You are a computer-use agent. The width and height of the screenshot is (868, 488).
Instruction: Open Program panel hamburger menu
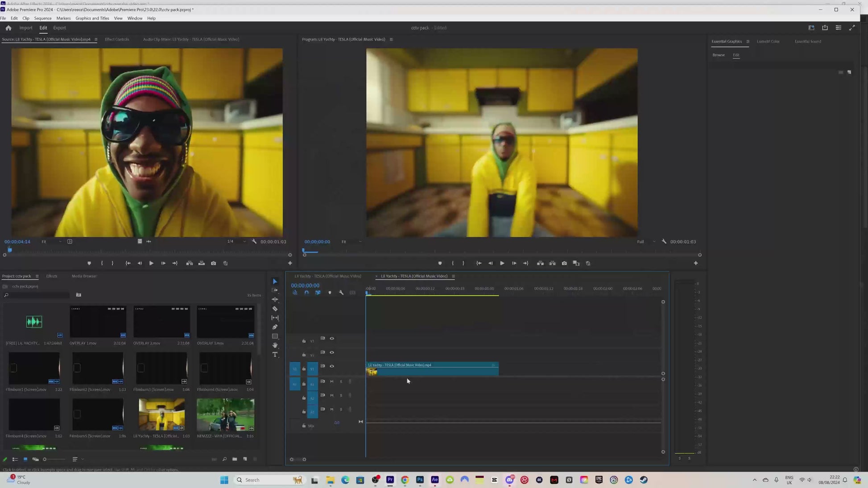tap(391, 39)
